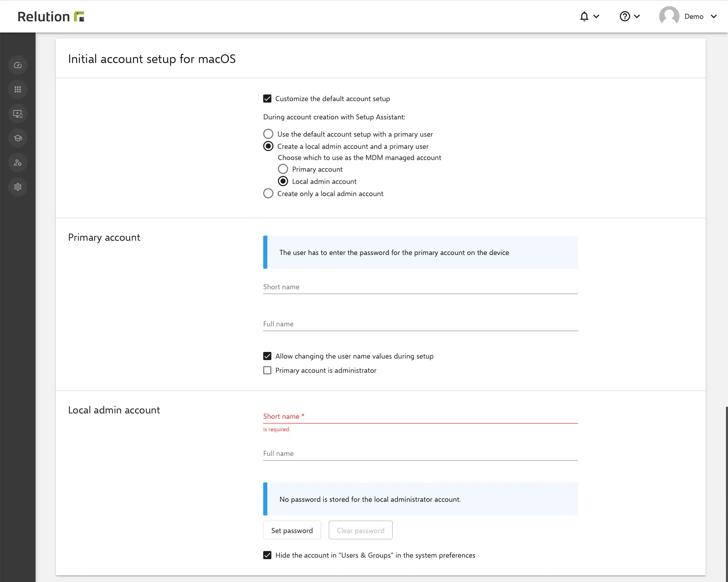Image resolution: width=728 pixels, height=582 pixels.
Task: Click the help question mark icon
Action: 625,16
